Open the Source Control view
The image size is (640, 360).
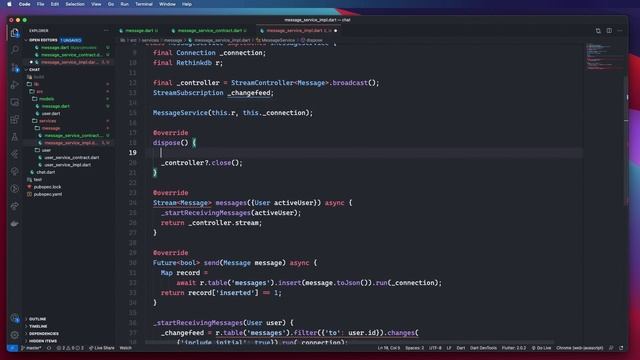(15, 68)
